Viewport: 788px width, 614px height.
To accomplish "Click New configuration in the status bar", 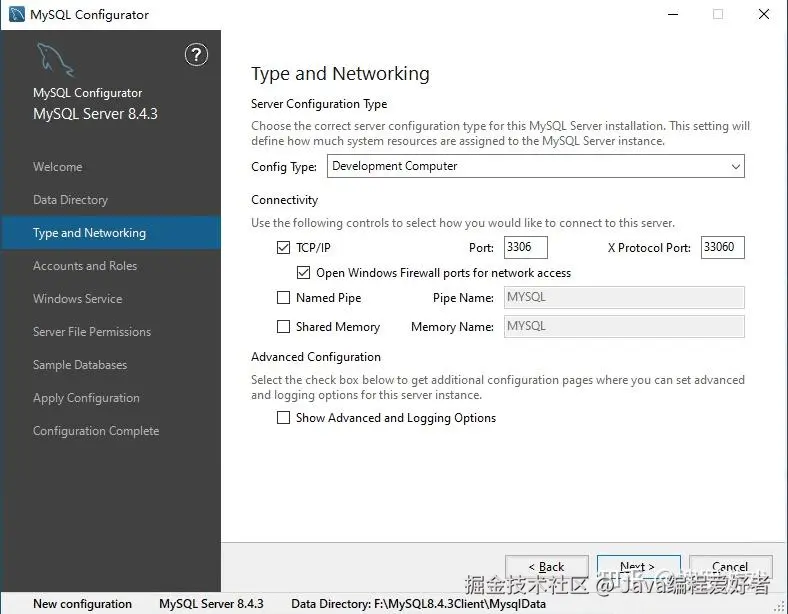I will [x=82, y=603].
